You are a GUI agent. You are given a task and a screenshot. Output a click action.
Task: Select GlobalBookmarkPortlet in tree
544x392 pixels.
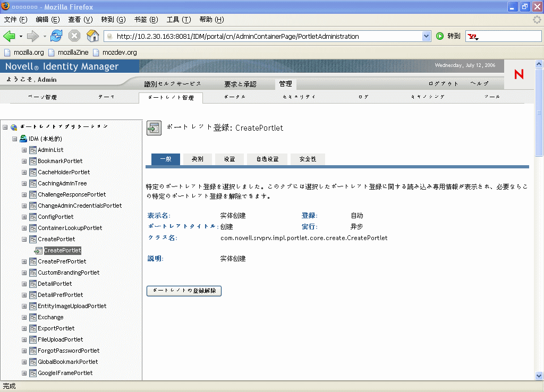67,362
